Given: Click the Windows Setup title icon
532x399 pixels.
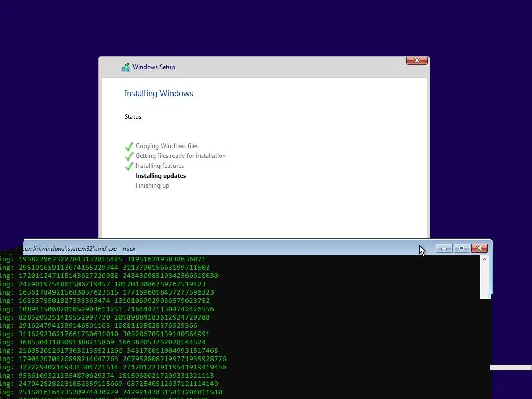Looking at the screenshot, I should pos(126,68).
